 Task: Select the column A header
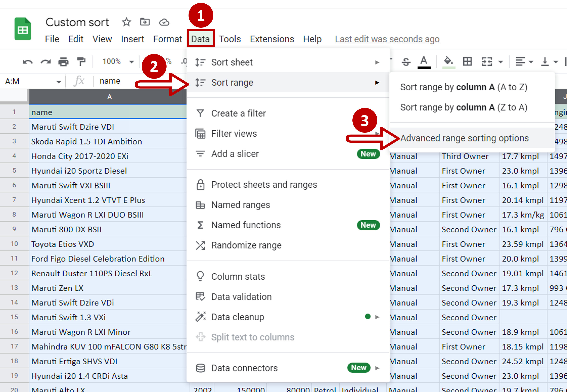click(108, 97)
